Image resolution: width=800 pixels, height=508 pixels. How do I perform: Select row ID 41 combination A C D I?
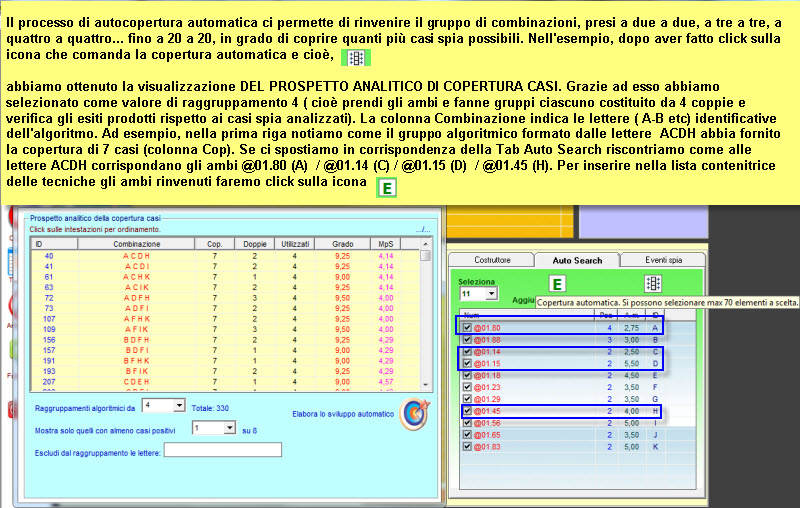pos(226,266)
